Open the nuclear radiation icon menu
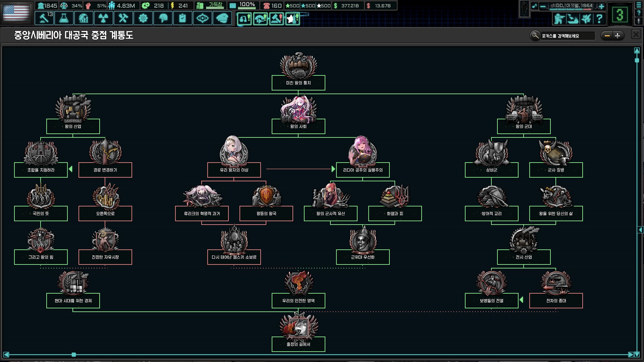The width and height of the screenshot is (644, 362). point(103,18)
